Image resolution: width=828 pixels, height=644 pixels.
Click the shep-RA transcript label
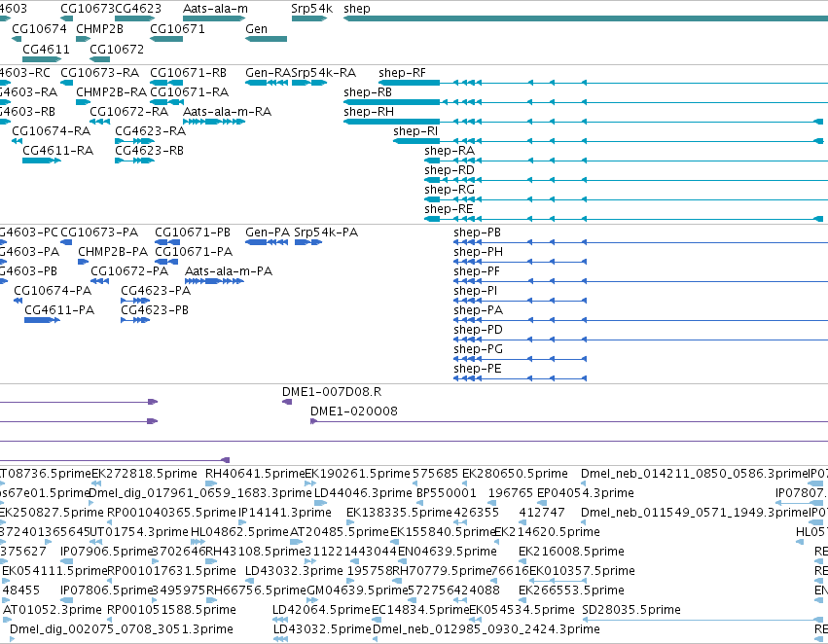(x=450, y=151)
